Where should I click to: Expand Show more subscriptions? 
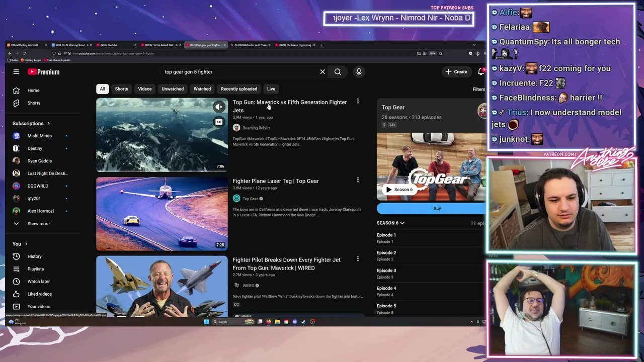coord(39,224)
